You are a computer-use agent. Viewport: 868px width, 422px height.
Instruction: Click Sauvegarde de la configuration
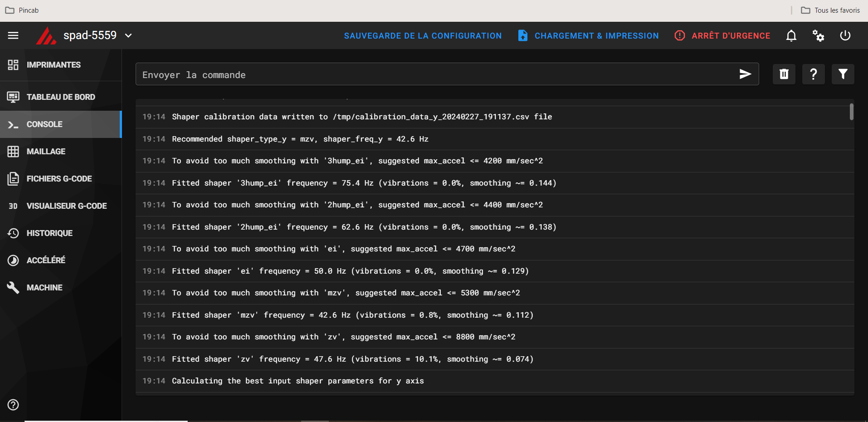pos(423,36)
